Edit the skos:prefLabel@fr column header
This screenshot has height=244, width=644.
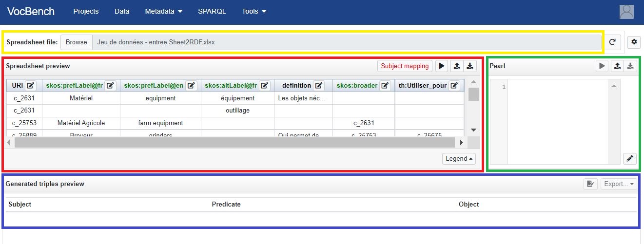[111, 86]
